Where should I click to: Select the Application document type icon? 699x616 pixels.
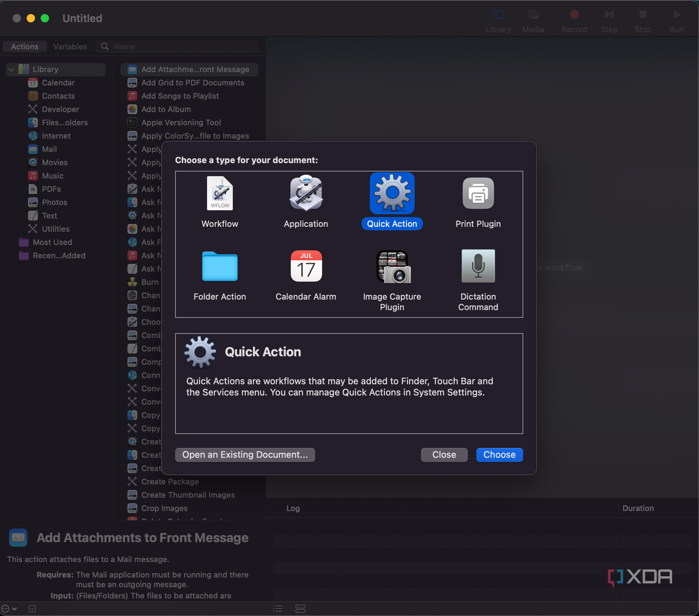click(305, 194)
